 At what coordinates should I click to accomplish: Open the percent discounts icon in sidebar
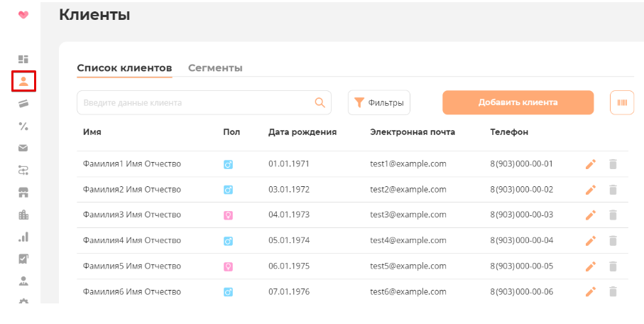23,126
